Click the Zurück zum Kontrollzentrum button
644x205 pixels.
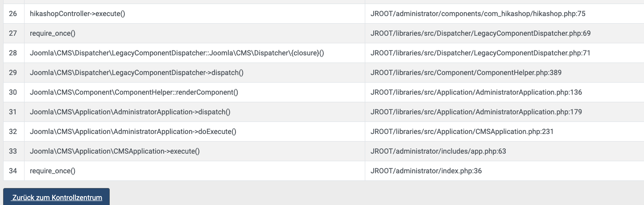pos(57,197)
